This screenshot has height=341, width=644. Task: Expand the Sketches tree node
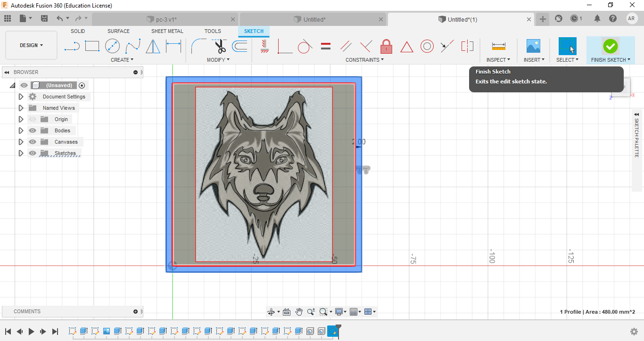[x=21, y=153]
